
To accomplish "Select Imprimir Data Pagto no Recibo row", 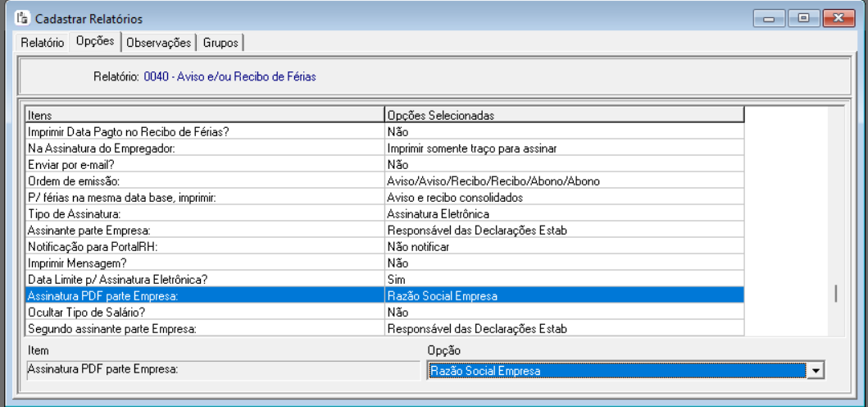I will pos(205,131).
